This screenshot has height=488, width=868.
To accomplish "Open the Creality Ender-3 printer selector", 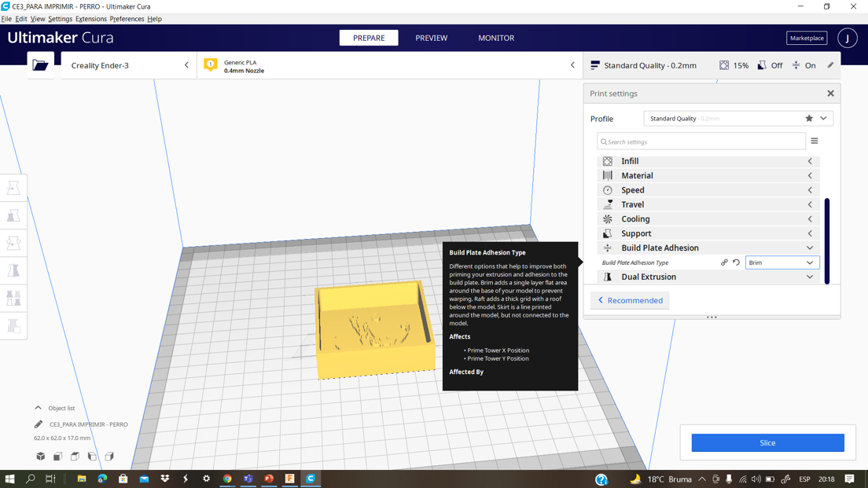I will (x=128, y=65).
